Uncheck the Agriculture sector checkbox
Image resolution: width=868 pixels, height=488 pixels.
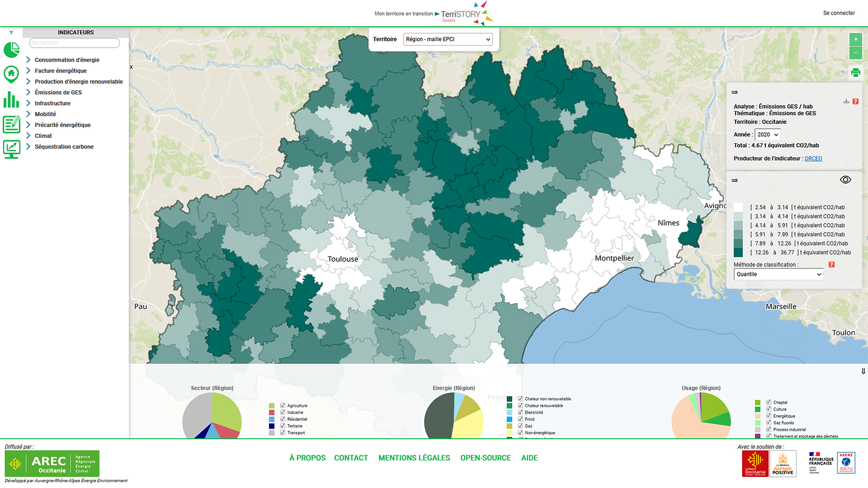coord(283,406)
